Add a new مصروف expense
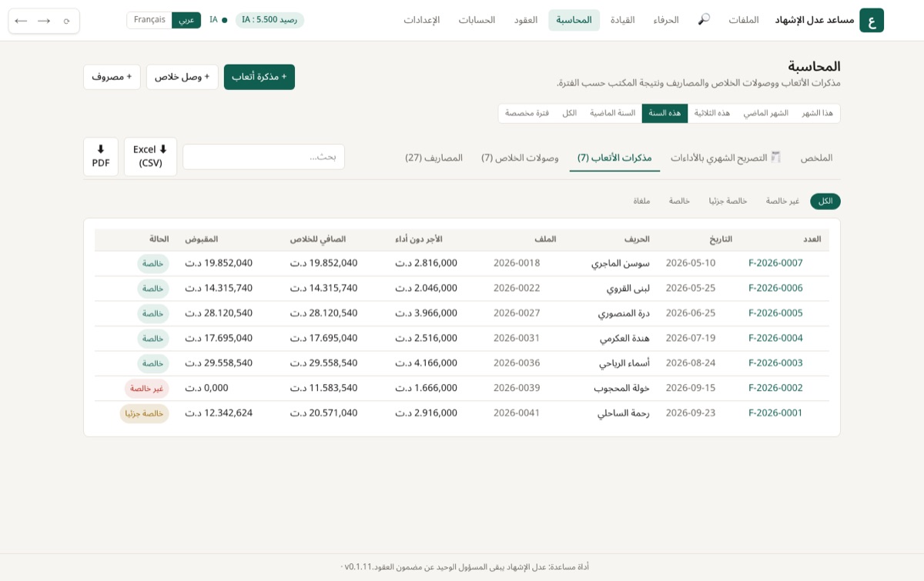924x581 pixels. (x=112, y=77)
